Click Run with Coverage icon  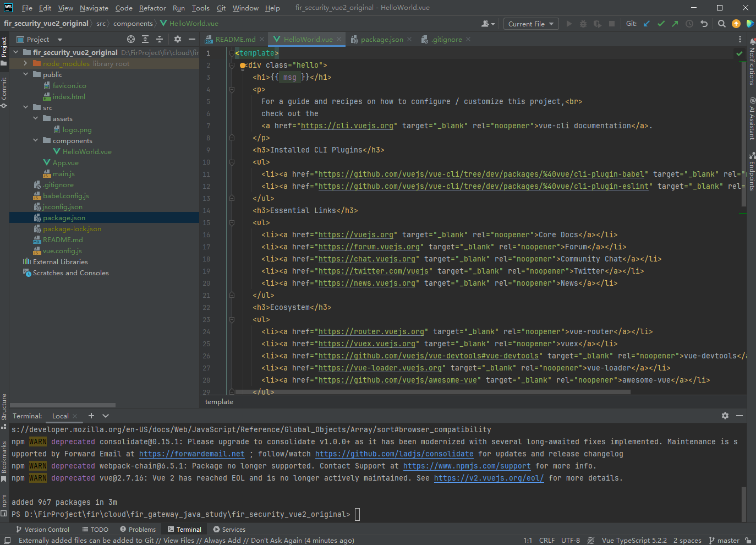click(598, 24)
